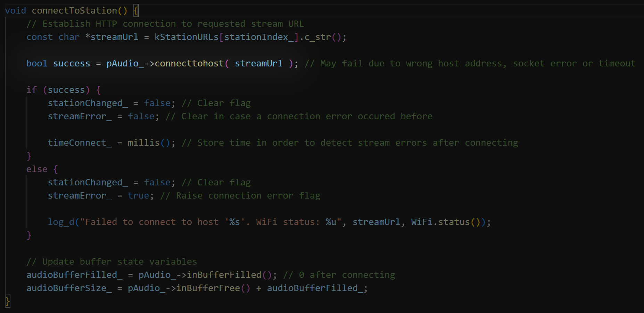Click the kStationURLs identifier
Viewport: 644px width, 313px height.
pos(187,37)
